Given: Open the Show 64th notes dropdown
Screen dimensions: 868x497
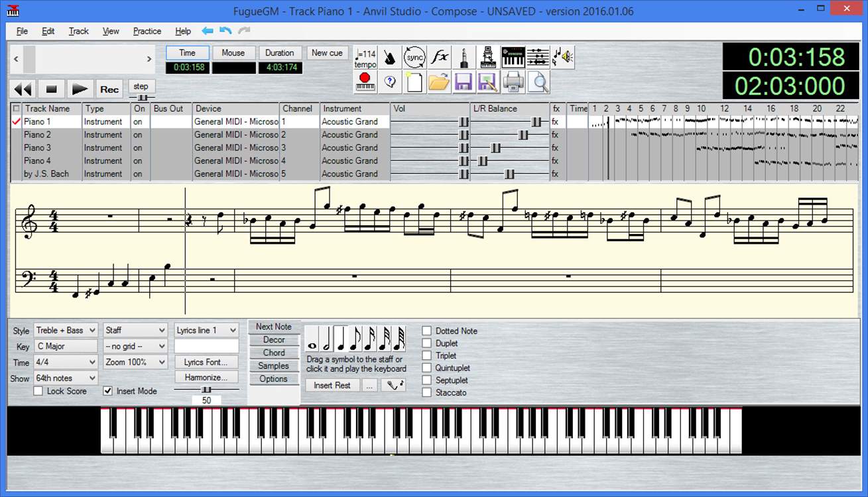Looking at the screenshot, I should click(66, 378).
